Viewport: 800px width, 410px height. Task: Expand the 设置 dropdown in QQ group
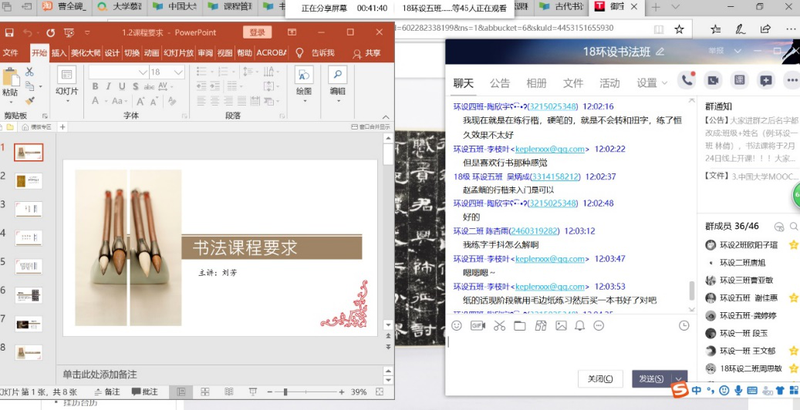coord(664,83)
